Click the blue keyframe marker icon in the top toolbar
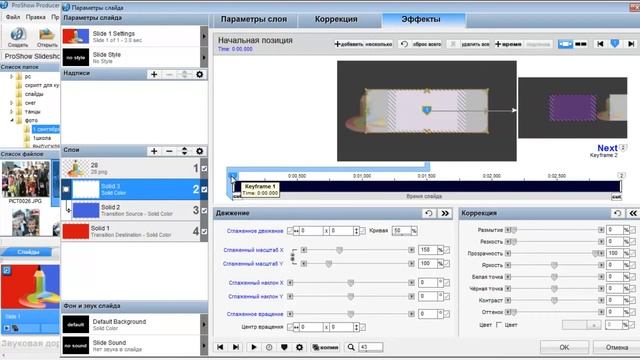The height and width of the screenshot is (360, 640). pos(615,44)
